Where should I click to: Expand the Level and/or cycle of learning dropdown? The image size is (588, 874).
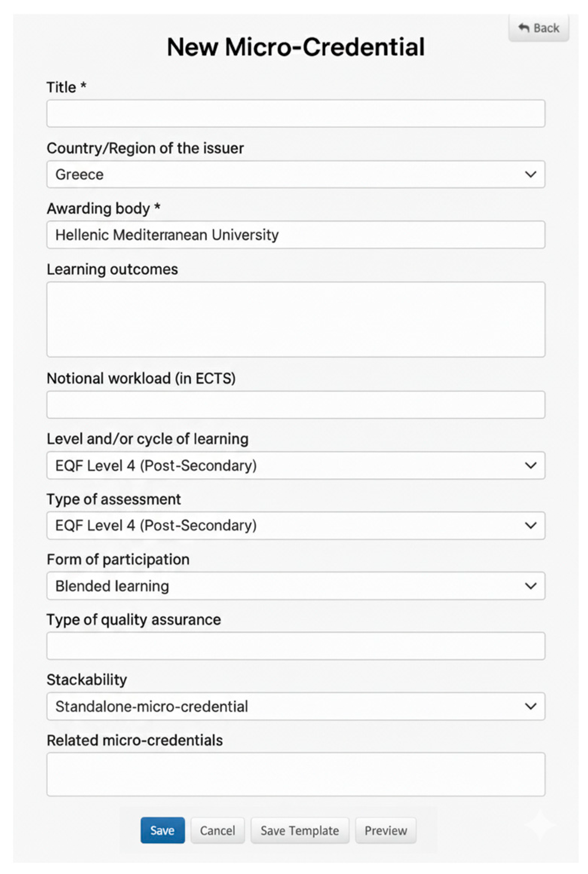pos(295,465)
